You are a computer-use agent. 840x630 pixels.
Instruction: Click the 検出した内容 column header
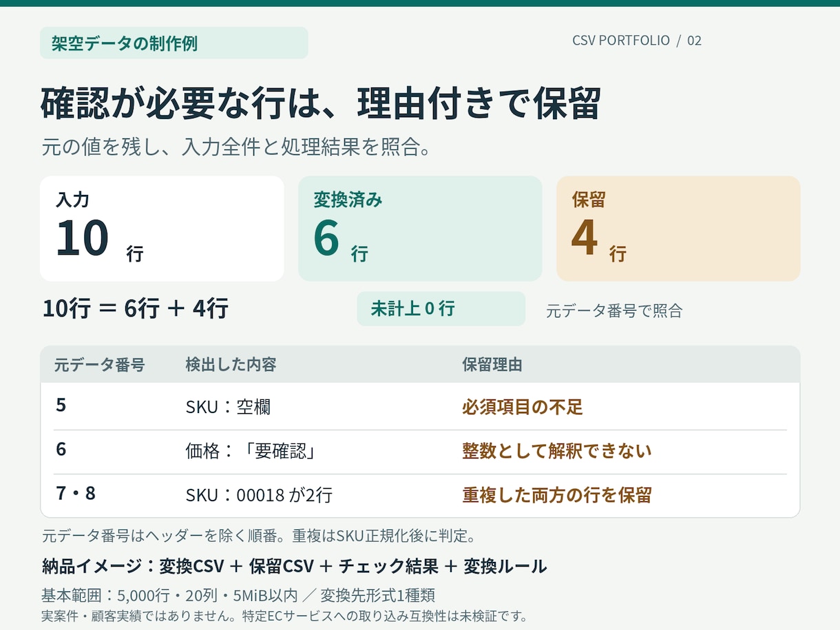[x=231, y=365]
